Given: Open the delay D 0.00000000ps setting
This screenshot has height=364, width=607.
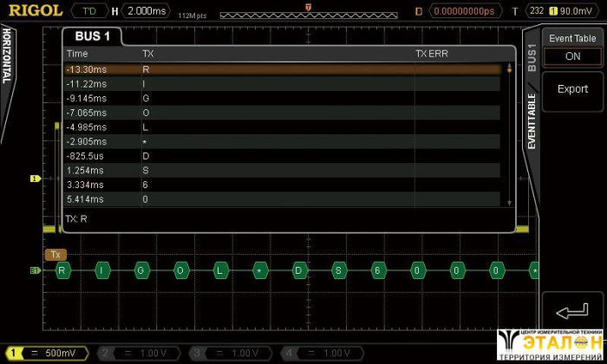Looking at the screenshot, I should [x=467, y=11].
